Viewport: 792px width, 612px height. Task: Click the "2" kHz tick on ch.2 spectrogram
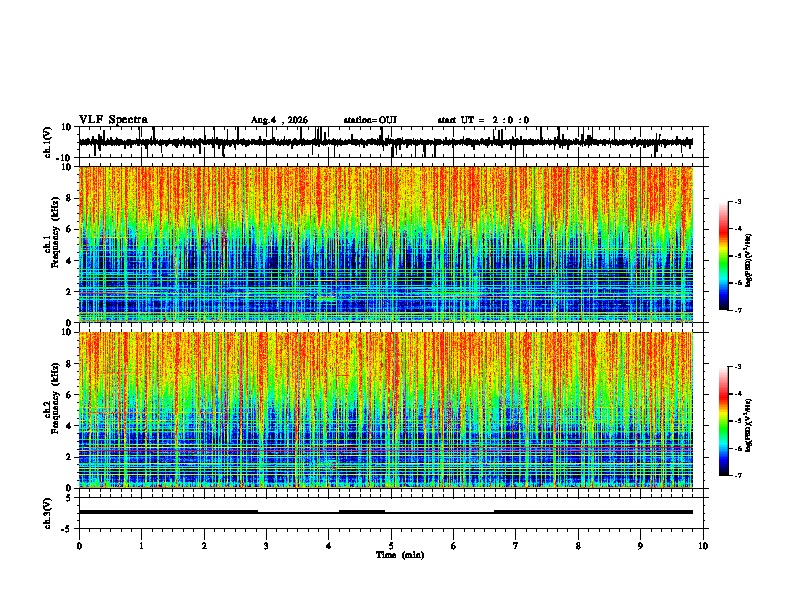tap(69, 457)
